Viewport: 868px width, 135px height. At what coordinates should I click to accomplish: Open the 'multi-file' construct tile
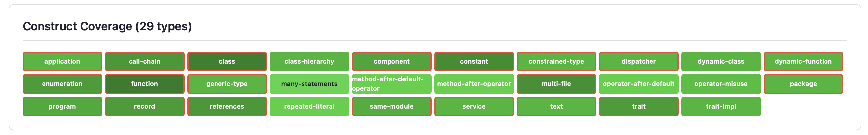(x=556, y=84)
